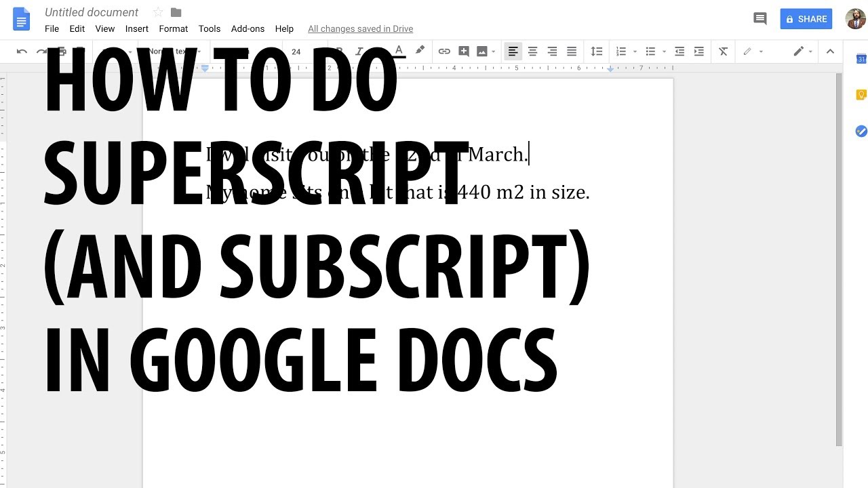Click the increase indent icon
This screenshot has width=868, height=488.
click(x=699, y=52)
